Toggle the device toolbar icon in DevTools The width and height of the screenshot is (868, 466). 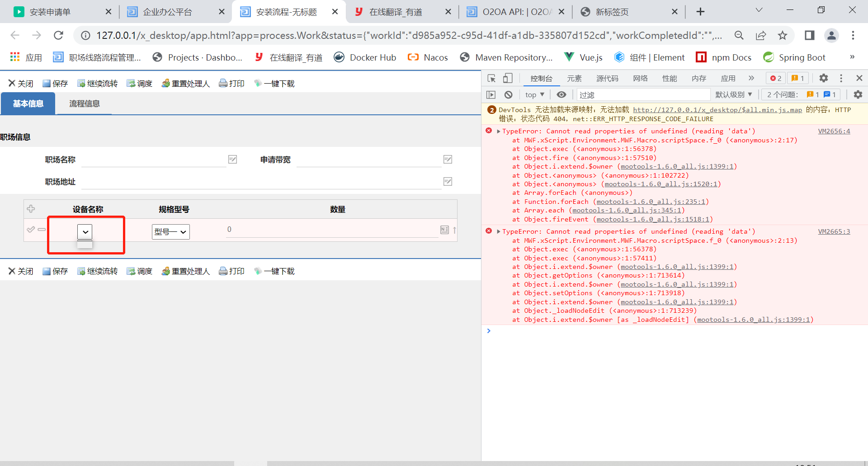pos(508,79)
